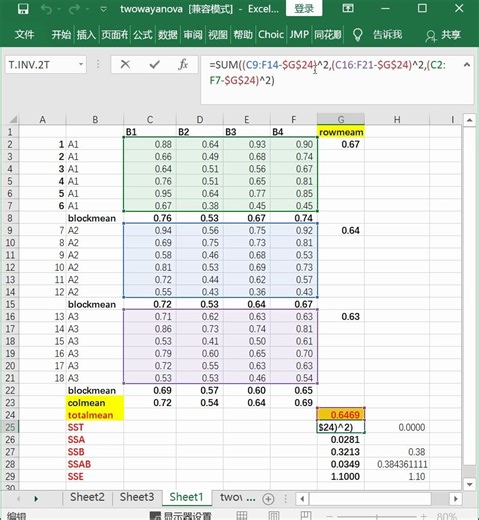
Task: Click the 共享 share button
Action: (443, 35)
